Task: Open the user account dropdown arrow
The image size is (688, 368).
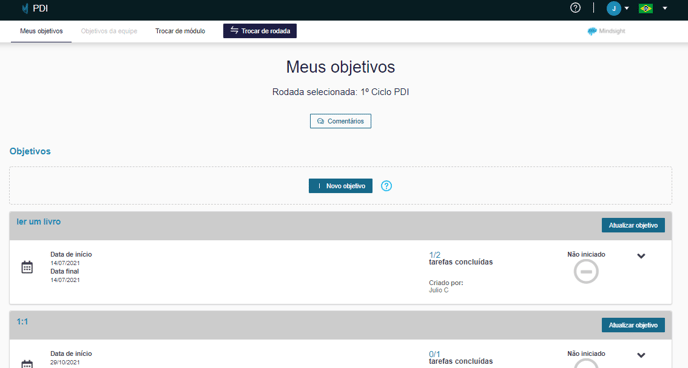Action: [x=627, y=8]
